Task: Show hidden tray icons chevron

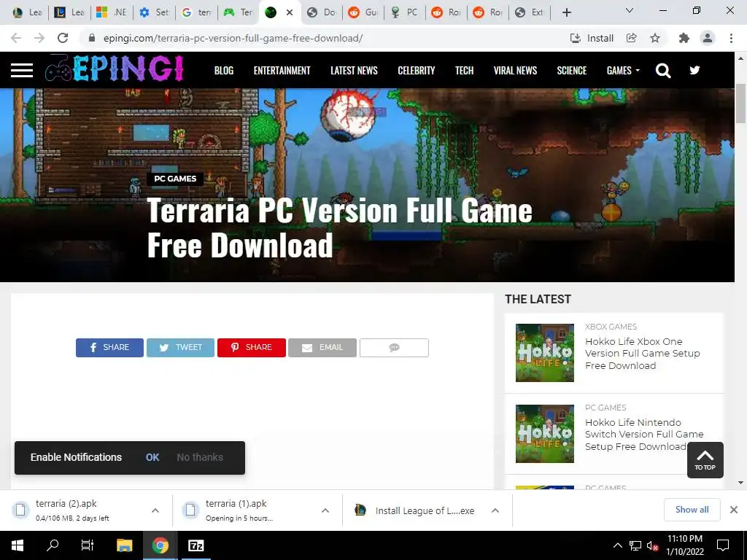Action: 617,545
